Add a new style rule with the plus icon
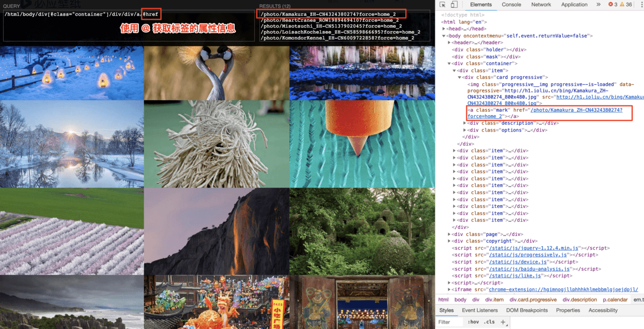 point(503,322)
